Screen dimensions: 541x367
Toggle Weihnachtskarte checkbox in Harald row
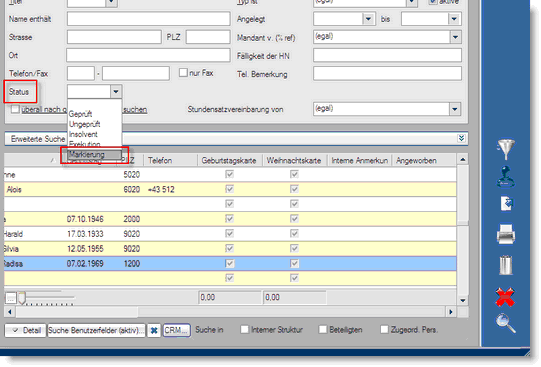click(294, 234)
